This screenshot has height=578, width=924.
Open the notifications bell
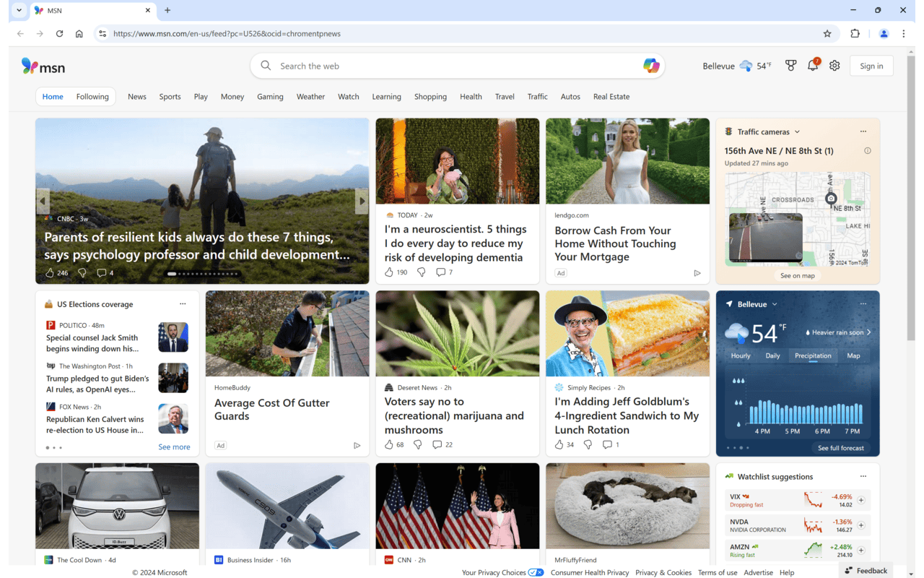tap(812, 65)
